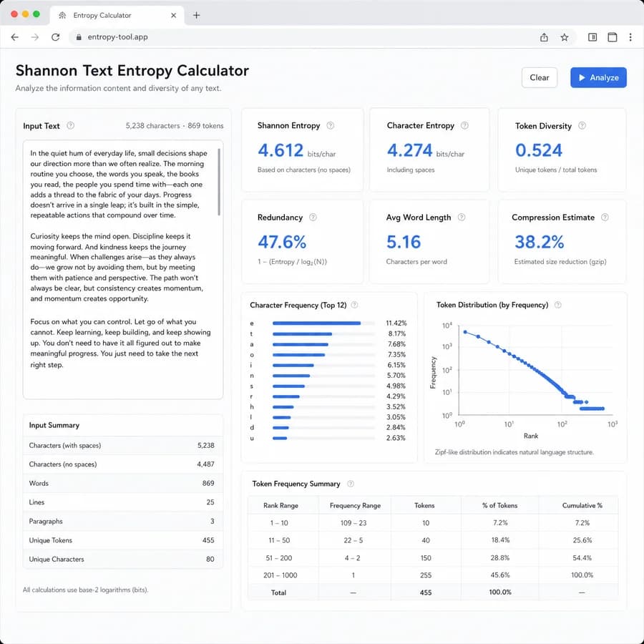
Task: Click the 't' character frequency bar
Action: [x=302, y=334]
